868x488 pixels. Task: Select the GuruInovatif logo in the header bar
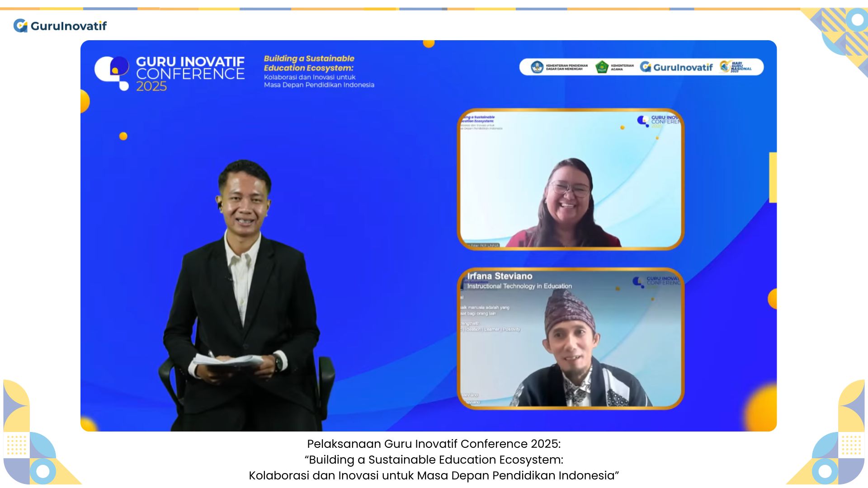pos(676,66)
